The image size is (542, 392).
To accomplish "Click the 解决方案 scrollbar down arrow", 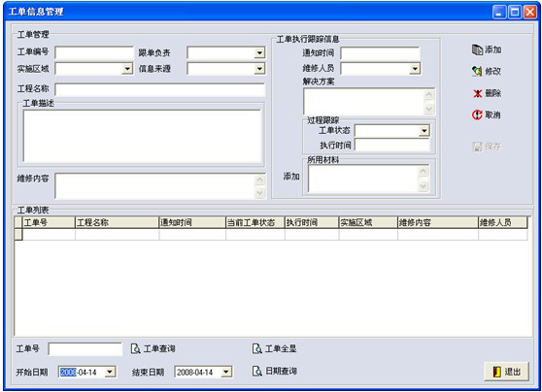I will [x=429, y=110].
